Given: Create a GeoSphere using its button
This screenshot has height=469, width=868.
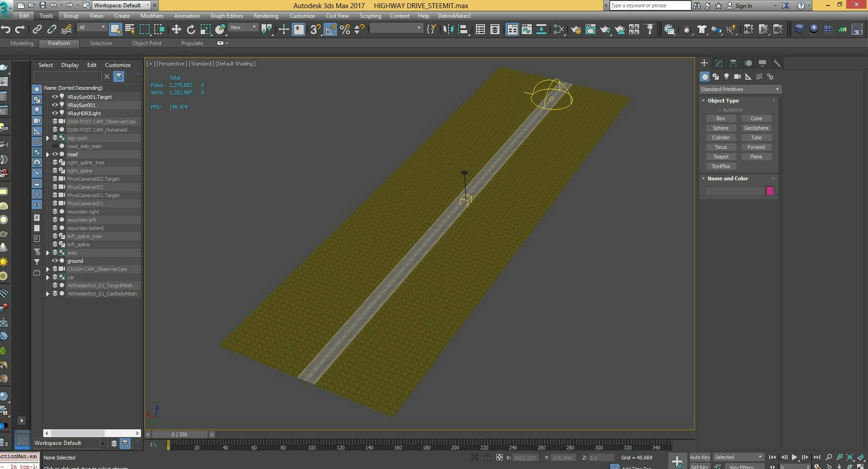Looking at the screenshot, I should pos(756,128).
